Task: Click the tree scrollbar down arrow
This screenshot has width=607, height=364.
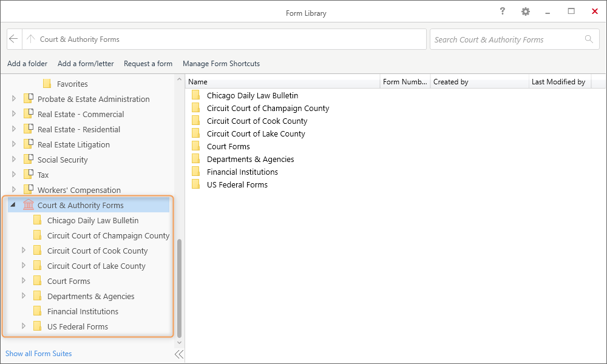Action: [x=179, y=342]
